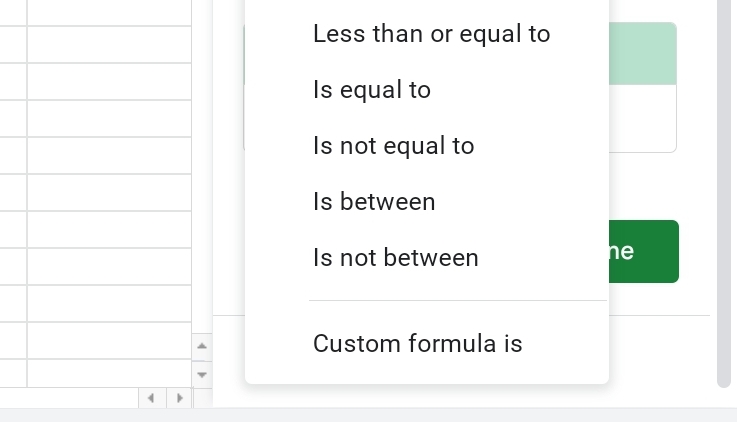Select the topmost visible cell in the wide column

point(108,13)
